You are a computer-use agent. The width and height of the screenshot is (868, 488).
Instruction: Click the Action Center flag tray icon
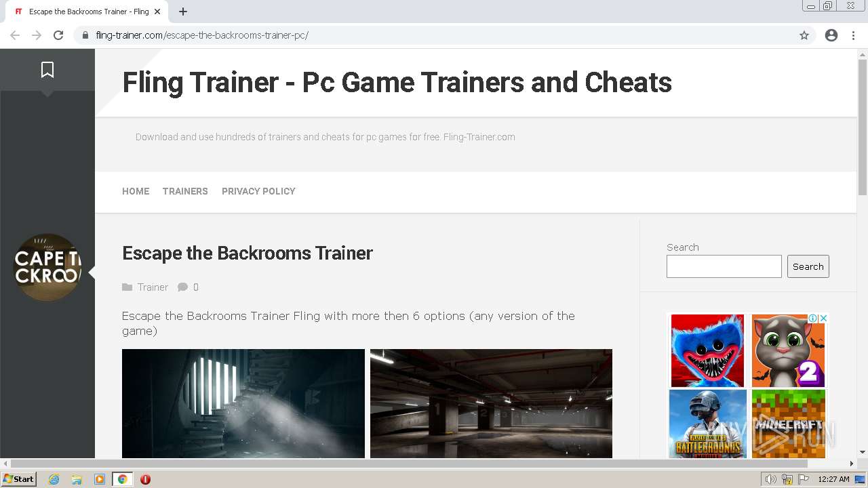804,479
